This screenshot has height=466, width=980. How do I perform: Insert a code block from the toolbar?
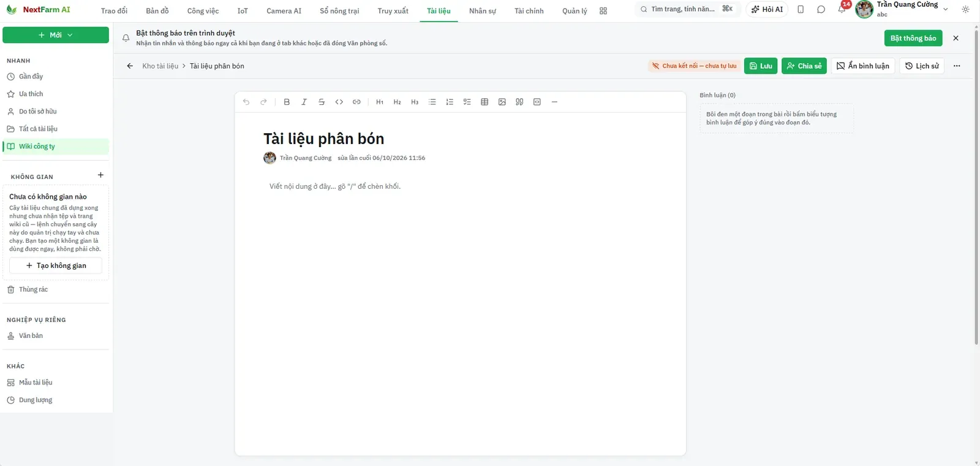537,102
